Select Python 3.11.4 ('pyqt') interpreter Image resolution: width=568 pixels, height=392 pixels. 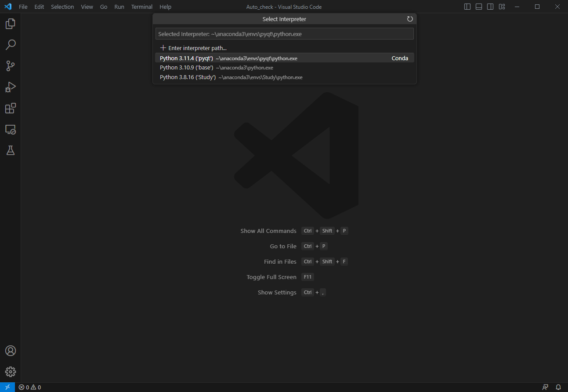coord(285,58)
